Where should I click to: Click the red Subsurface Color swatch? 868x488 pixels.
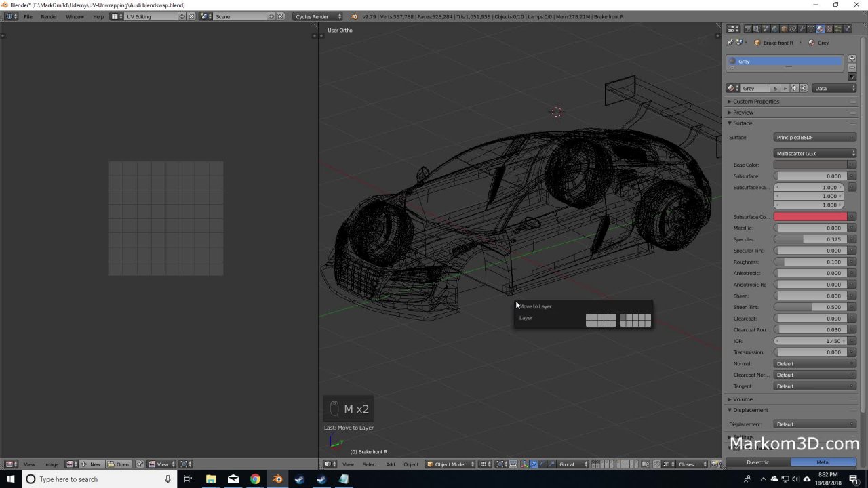810,216
